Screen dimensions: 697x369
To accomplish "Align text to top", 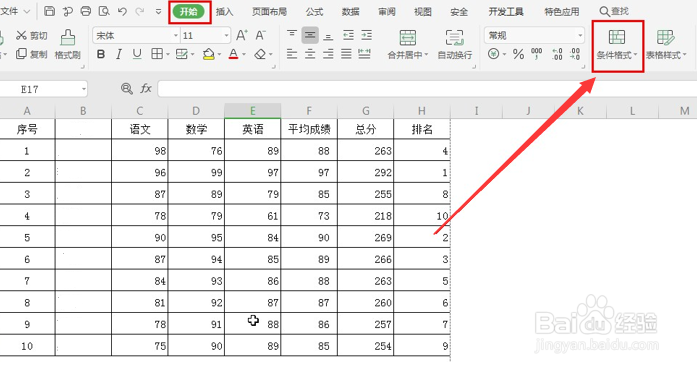I will point(292,35).
